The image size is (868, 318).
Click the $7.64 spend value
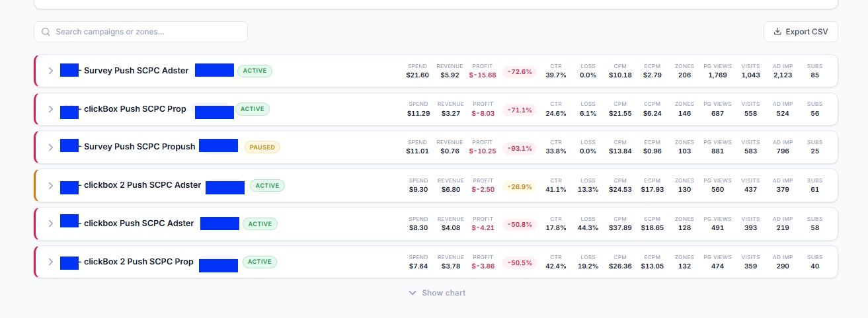[x=418, y=266]
